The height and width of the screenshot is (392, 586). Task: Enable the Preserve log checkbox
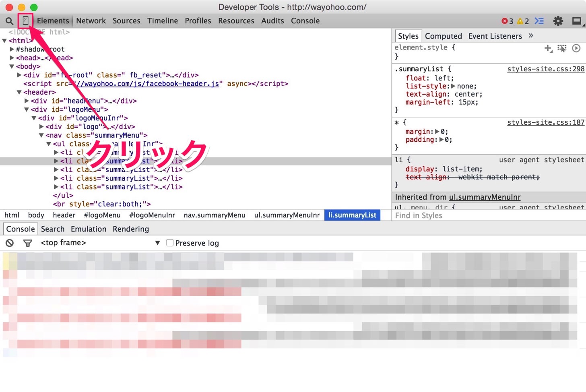pos(170,243)
